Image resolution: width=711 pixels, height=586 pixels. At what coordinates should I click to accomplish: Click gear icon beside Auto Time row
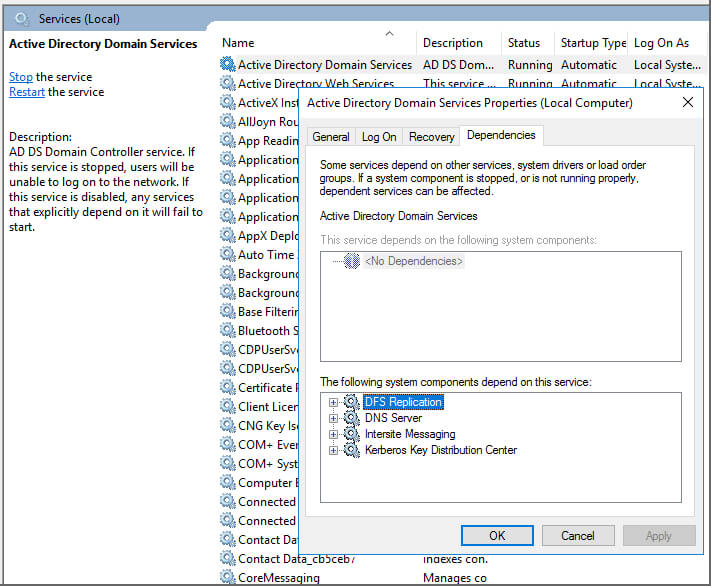[x=228, y=254]
